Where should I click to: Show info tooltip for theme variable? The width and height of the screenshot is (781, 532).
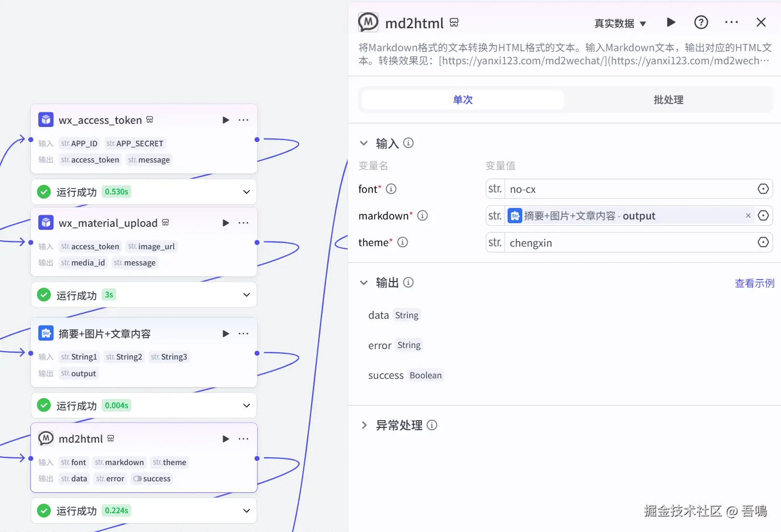click(403, 242)
